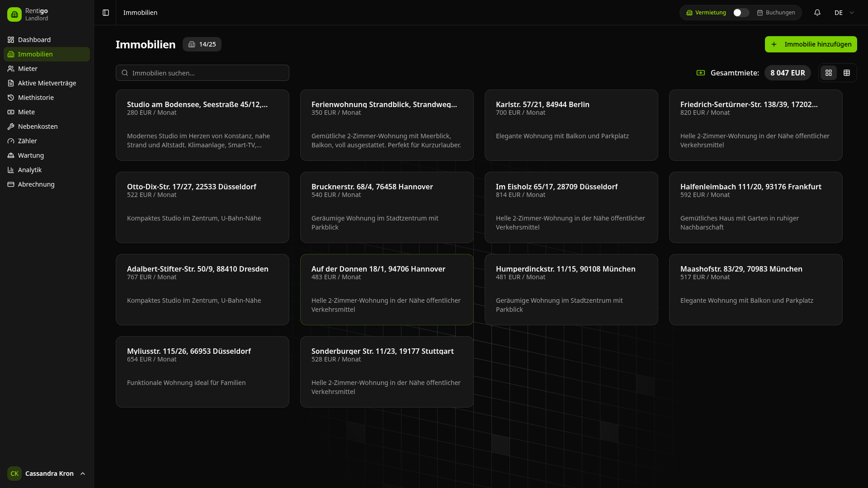This screenshot has width=868, height=488.
Task: Click the Rentigo logo icon
Action: (14, 14)
